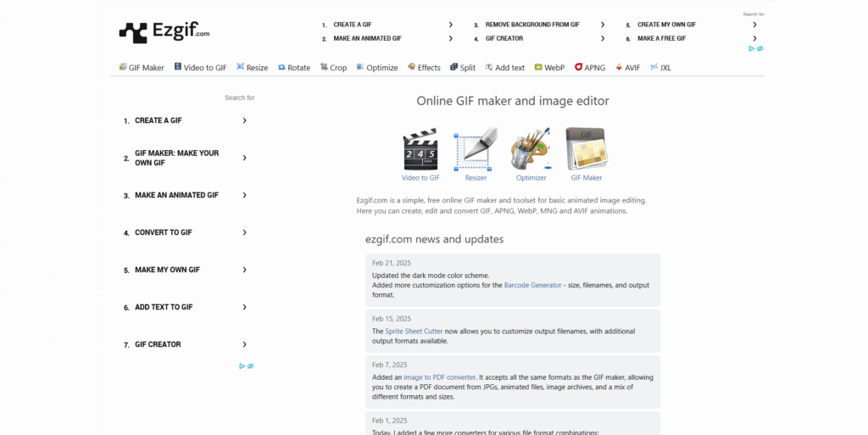Click the Resize icon in nav bar
Viewport: 868px width, 435px height.
240,67
